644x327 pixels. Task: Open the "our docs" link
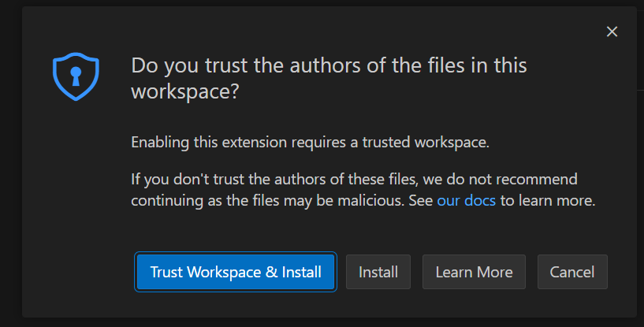(x=467, y=200)
